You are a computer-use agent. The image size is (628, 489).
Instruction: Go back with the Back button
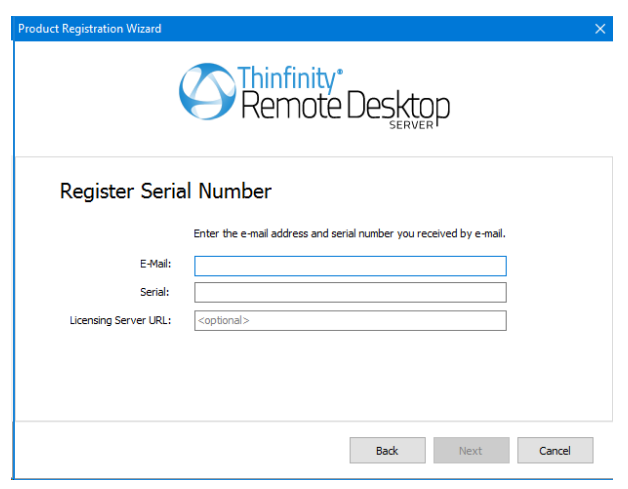[x=387, y=451]
